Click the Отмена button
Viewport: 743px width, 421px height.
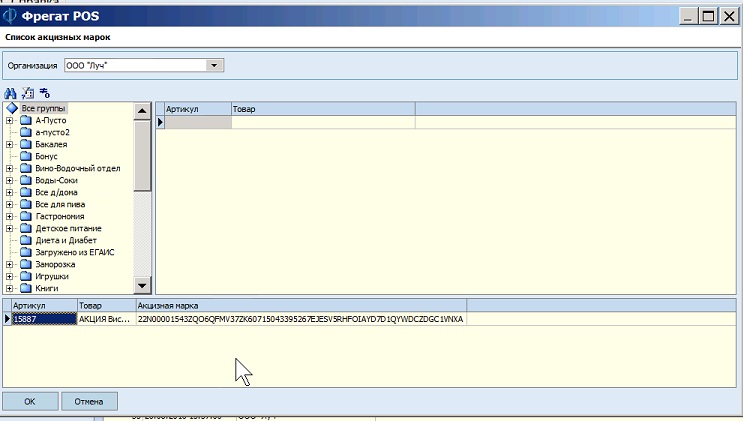coord(89,402)
